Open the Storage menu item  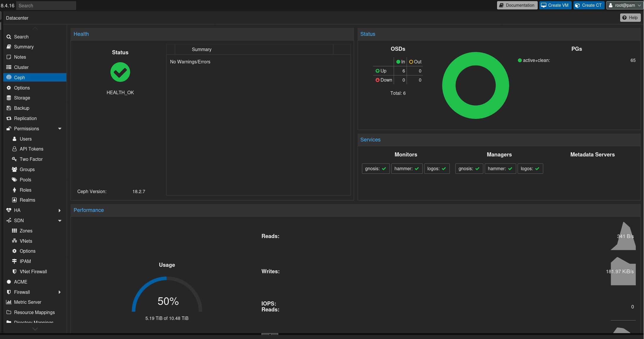[22, 98]
